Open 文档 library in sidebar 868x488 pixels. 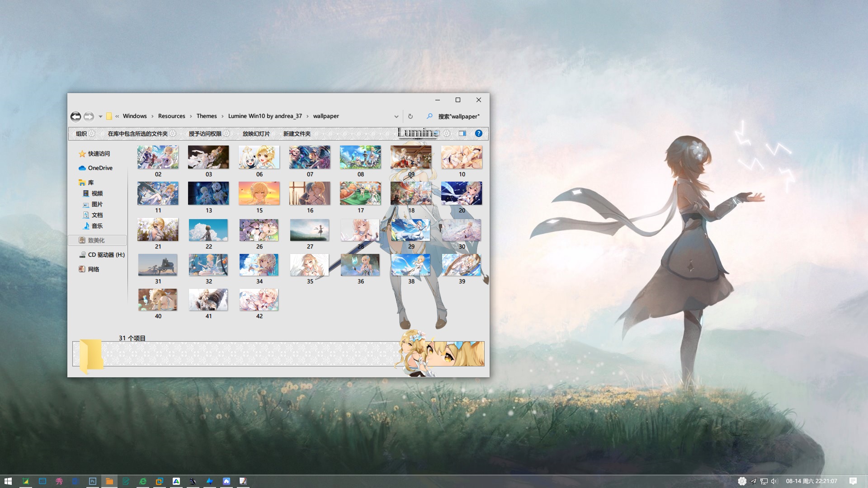[93, 215]
